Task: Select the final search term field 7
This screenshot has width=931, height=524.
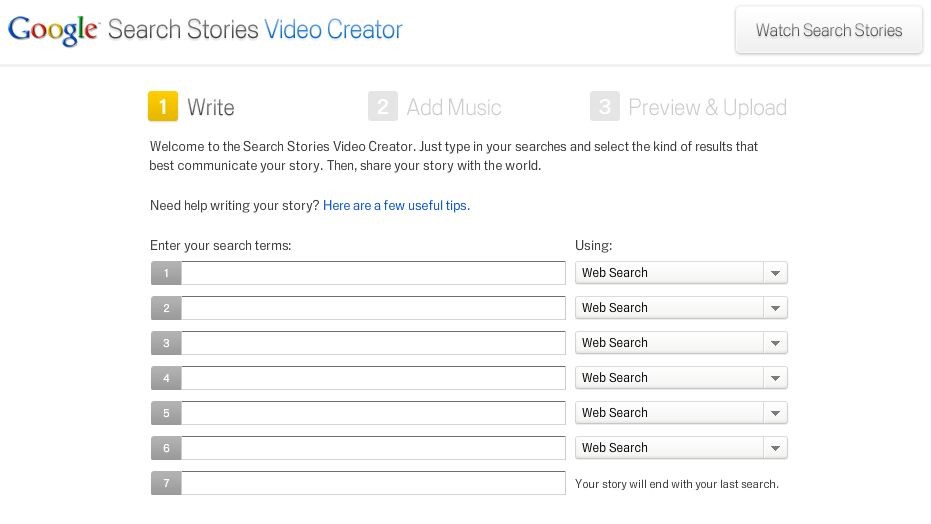Action: pyautogui.click(x=373, y=483)
